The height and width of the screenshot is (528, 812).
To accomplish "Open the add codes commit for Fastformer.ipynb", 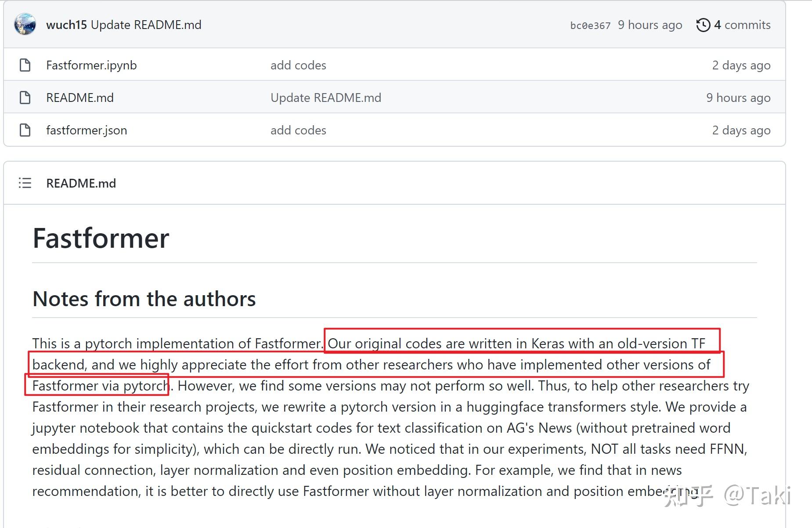I will pyautogui.click(x=298, y=65).
